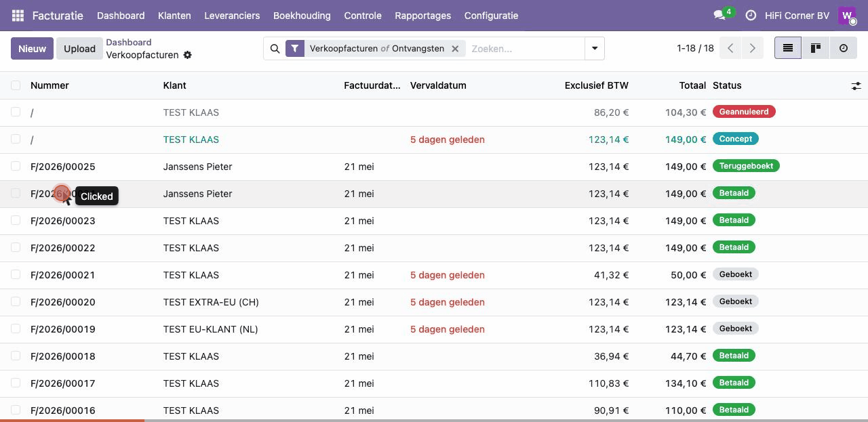
Task: Click the Zoeken search input field
Action: (525, 49)
